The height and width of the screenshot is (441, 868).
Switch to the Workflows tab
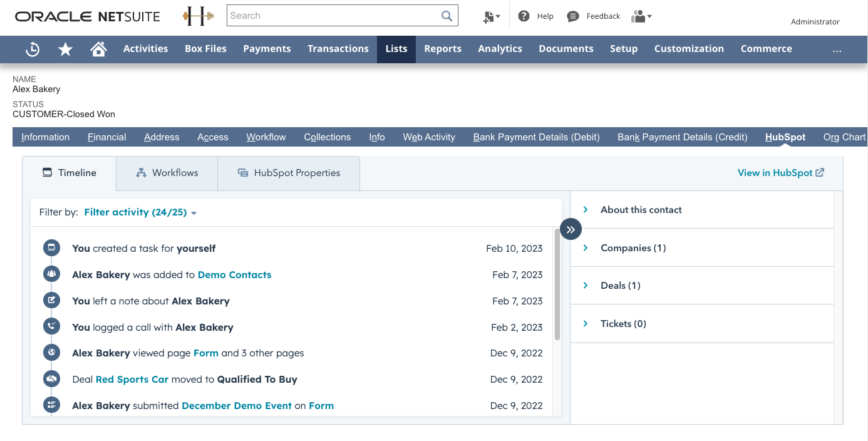166,172
